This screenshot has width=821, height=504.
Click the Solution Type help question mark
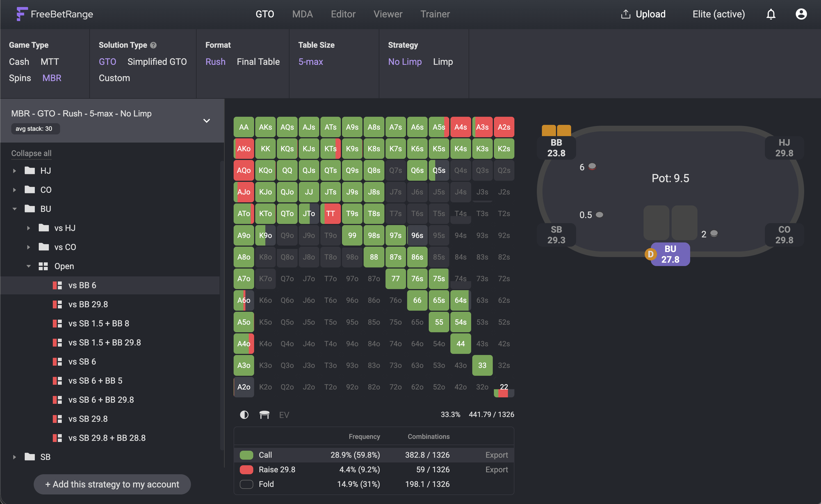coord(153,45)
